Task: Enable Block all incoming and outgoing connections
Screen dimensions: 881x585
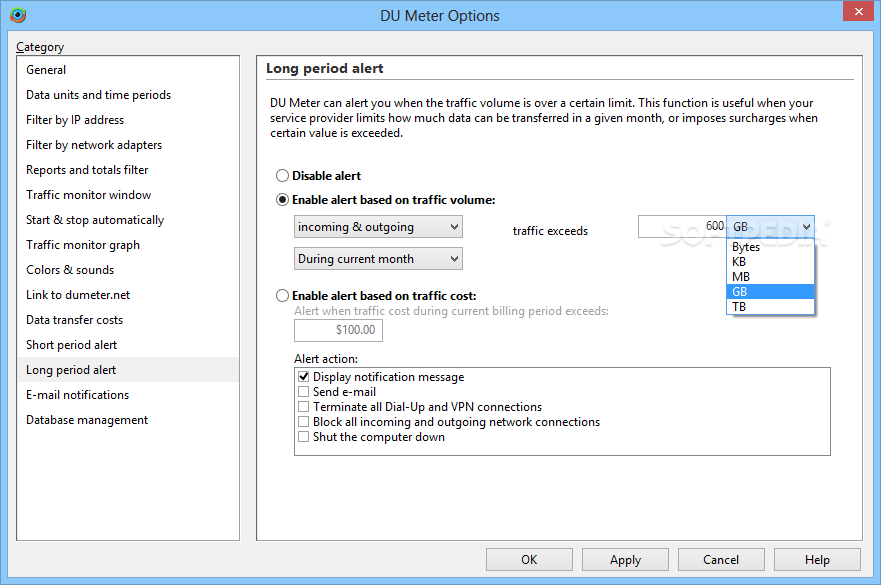Action: [303, 422]
